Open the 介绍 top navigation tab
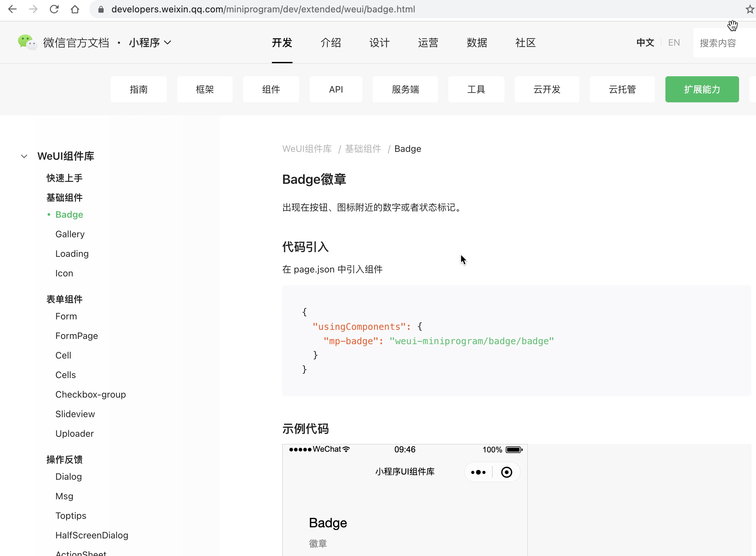 click(330, 43)
